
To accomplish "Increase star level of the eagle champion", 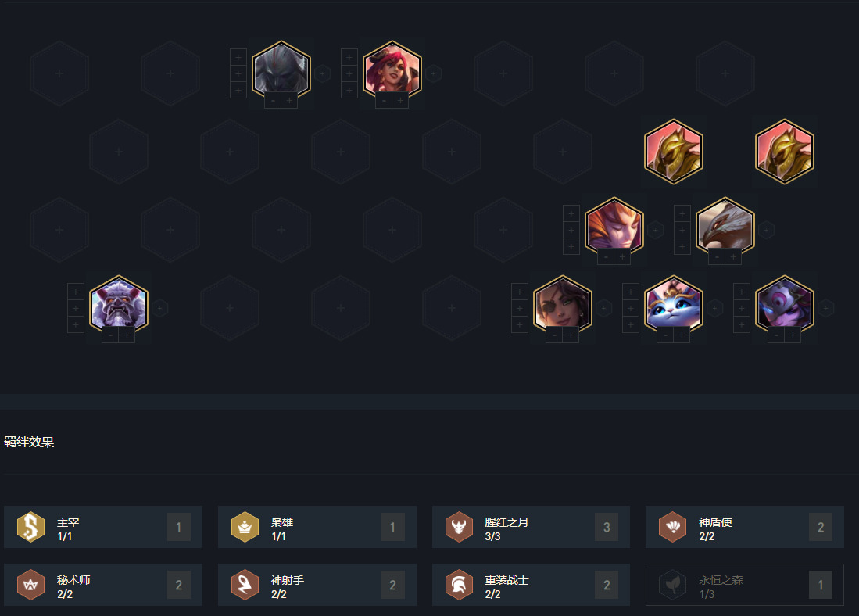I will [733, 256].
